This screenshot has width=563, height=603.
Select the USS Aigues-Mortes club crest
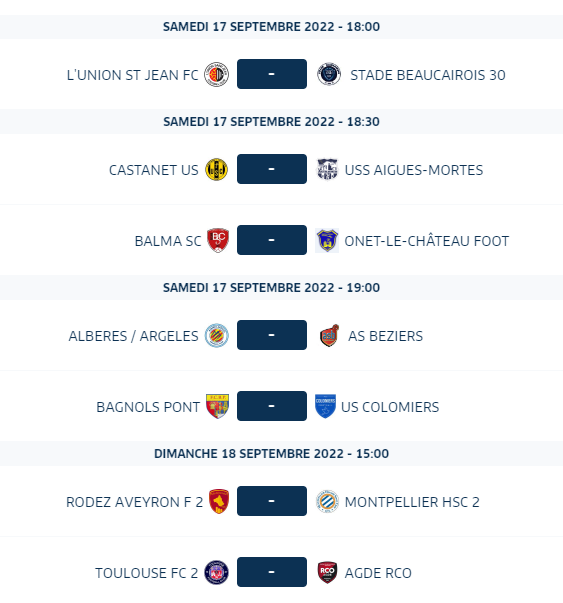tap(327, 169)
